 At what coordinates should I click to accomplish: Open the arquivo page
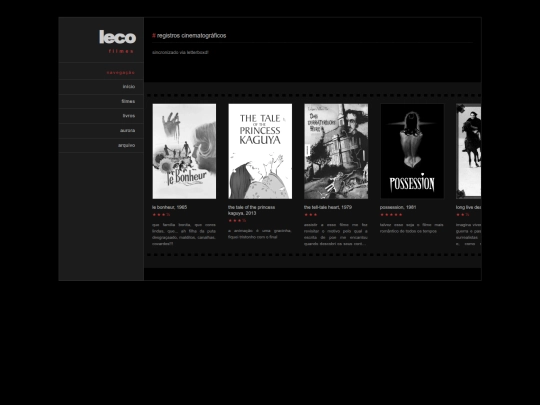[126, 145]
